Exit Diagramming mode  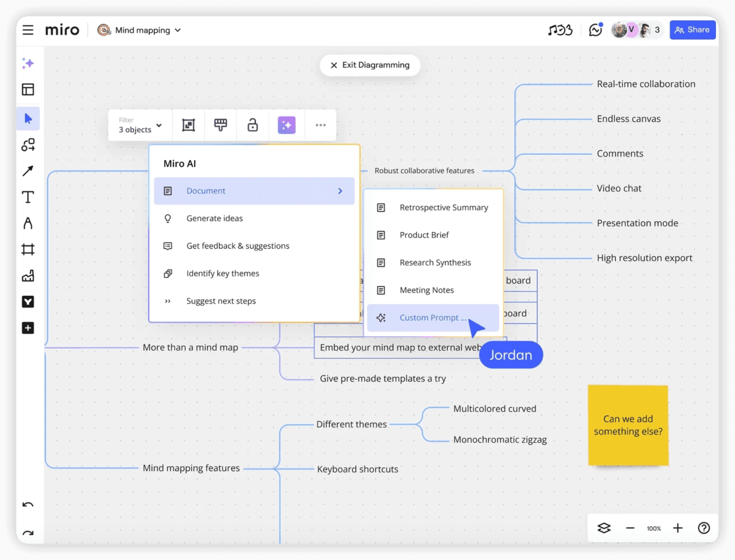tap(370, 65)
